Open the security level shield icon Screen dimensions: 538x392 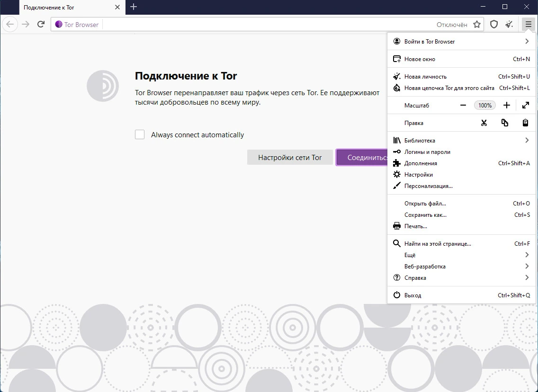(494, 24)
